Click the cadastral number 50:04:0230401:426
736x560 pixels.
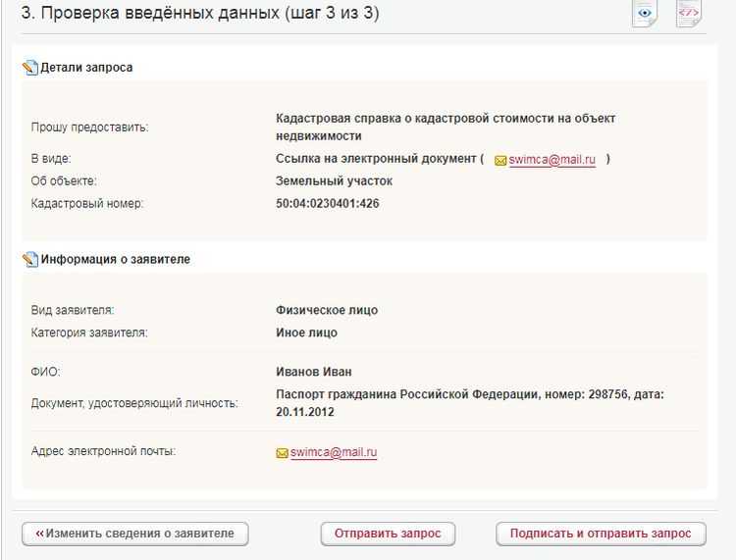pos(328,204)
